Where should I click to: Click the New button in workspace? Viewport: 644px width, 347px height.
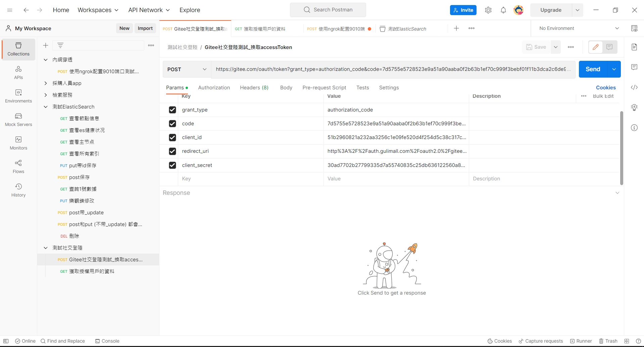point(125,29)
